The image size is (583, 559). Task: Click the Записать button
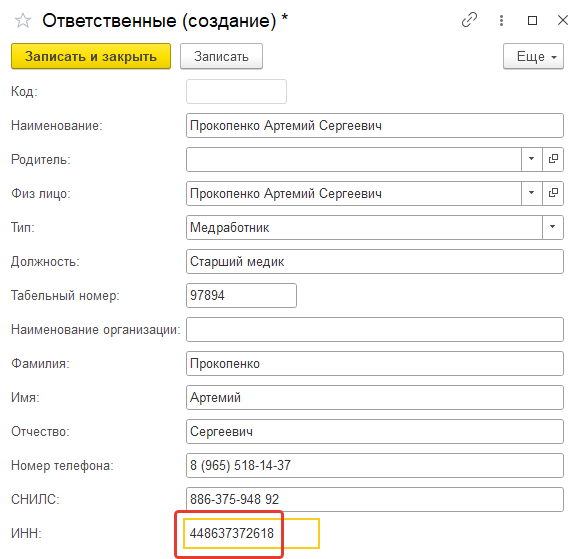click(222, 57)
